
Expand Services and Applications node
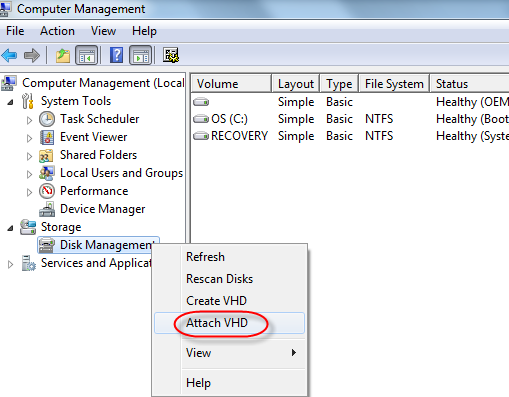[x=10, y=264]
